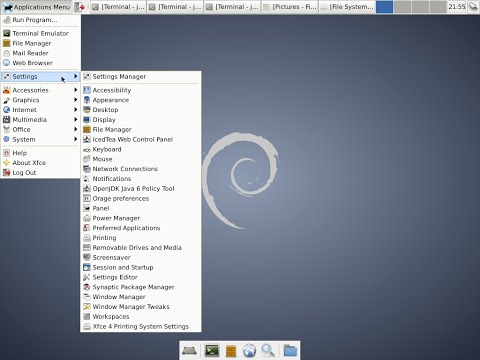Click the Desktop settings icon

[x=87, y=110]
